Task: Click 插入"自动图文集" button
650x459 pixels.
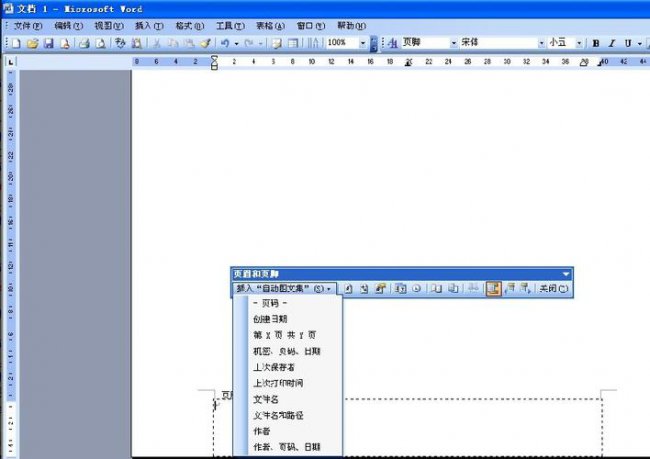Action: coord(284,288)
